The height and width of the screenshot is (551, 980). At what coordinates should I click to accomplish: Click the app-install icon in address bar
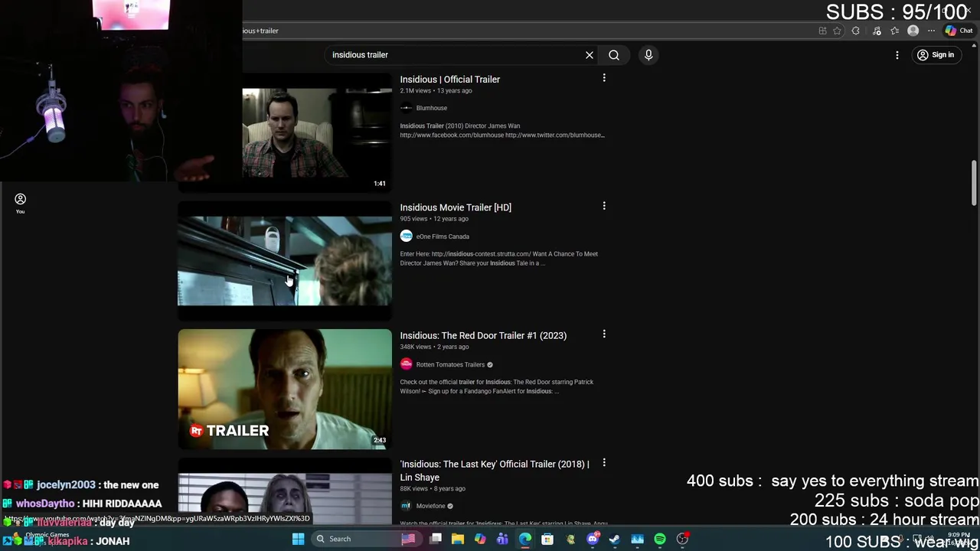click(x=822, y=31)
